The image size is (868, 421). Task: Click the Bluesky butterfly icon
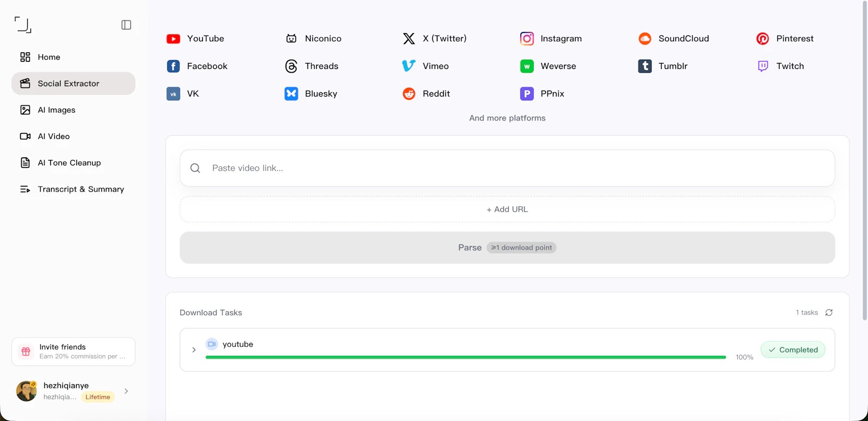point(291,94)
